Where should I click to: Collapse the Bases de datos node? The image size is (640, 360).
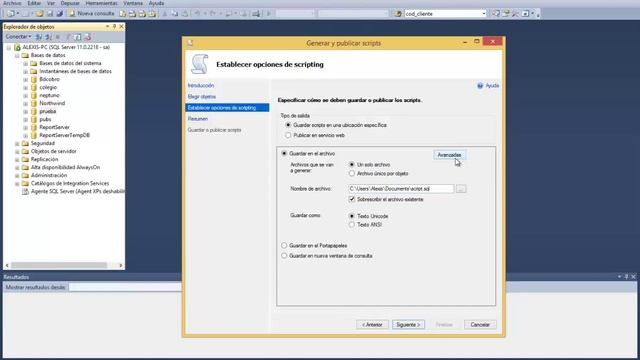[17, 56]
